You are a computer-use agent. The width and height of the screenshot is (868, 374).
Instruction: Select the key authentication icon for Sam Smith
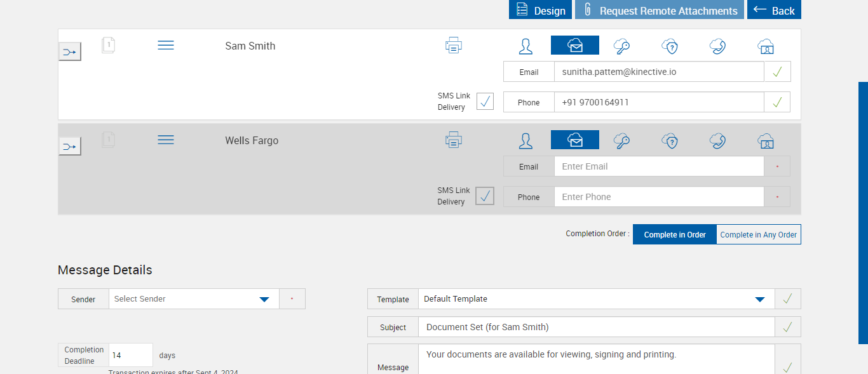[621, 46]
